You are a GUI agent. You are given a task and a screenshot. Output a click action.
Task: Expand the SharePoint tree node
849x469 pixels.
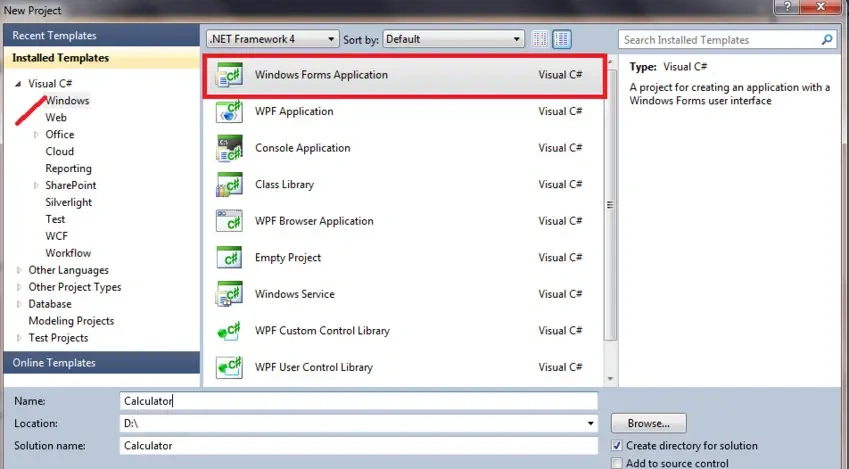tap(36, 185)
